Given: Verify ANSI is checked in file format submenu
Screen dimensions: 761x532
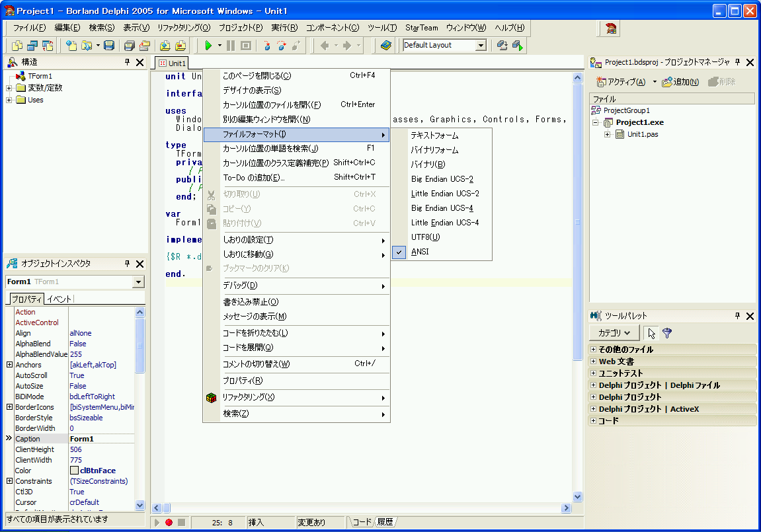Looking at the screenshot, I should tap(398, 252).
